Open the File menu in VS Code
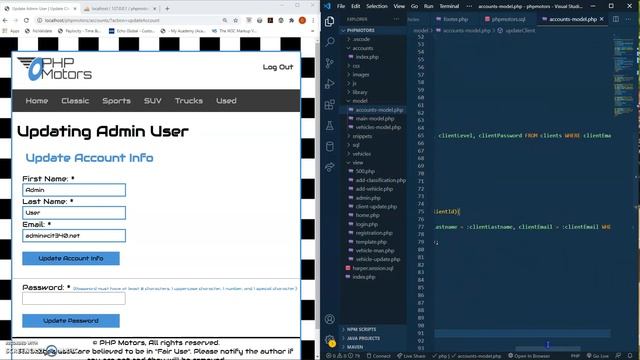Screen dimensions: 640x360 341,6
